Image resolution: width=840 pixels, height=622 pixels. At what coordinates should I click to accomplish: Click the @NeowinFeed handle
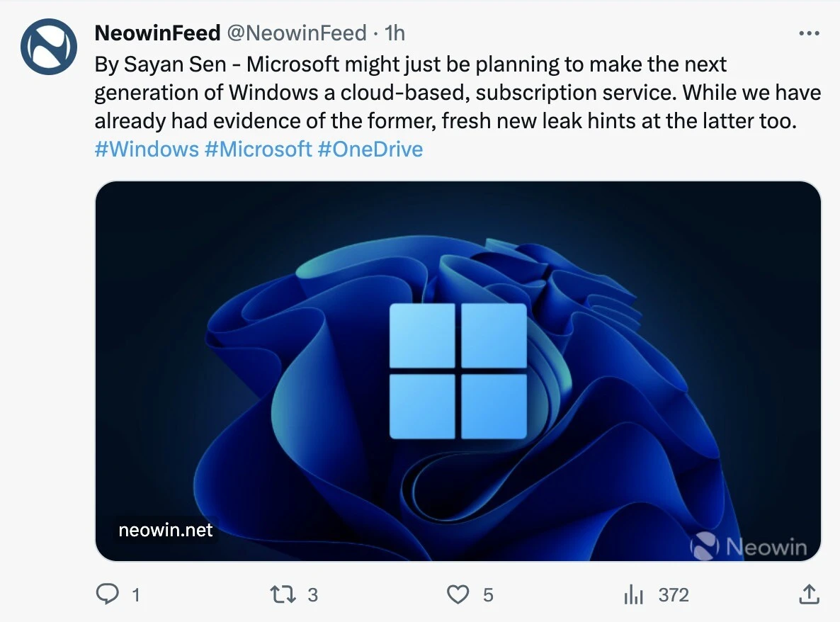click(297, 33)
